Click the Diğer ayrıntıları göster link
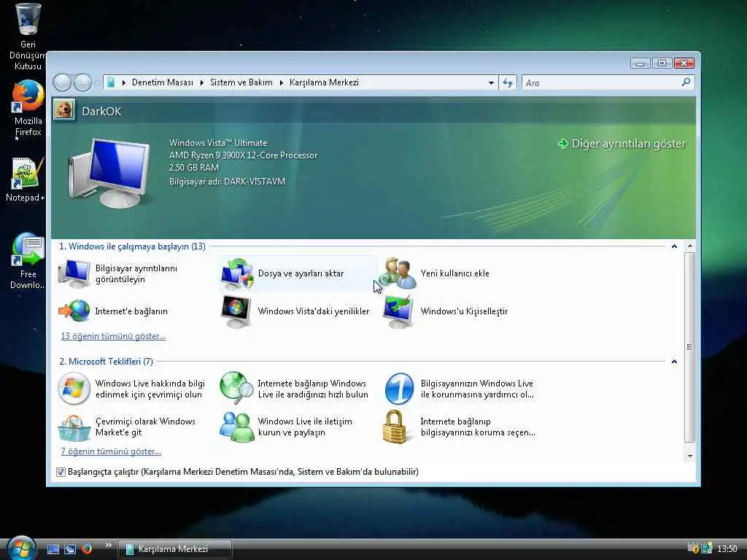This screenshot has height=560, width=747. (628, 144)
